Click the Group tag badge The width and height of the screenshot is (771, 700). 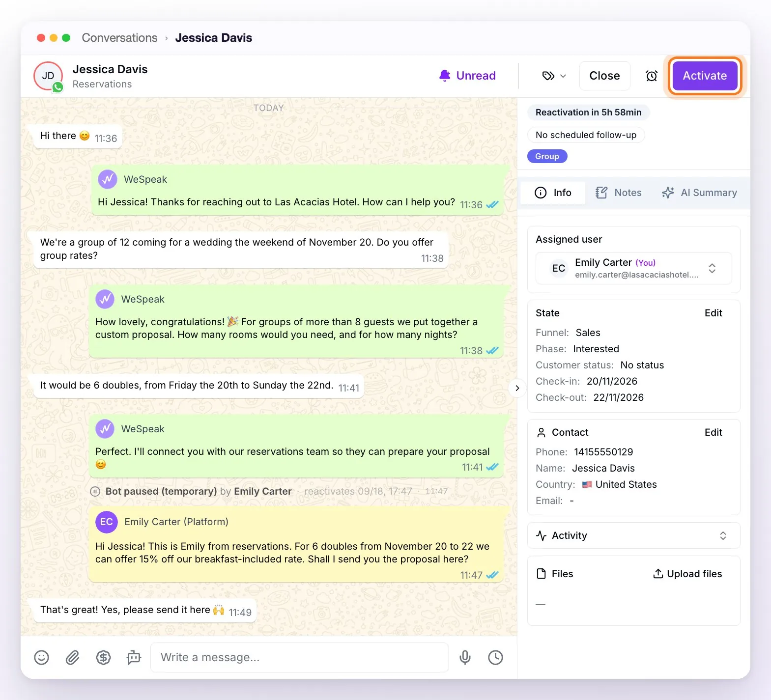tap(547, 156)
